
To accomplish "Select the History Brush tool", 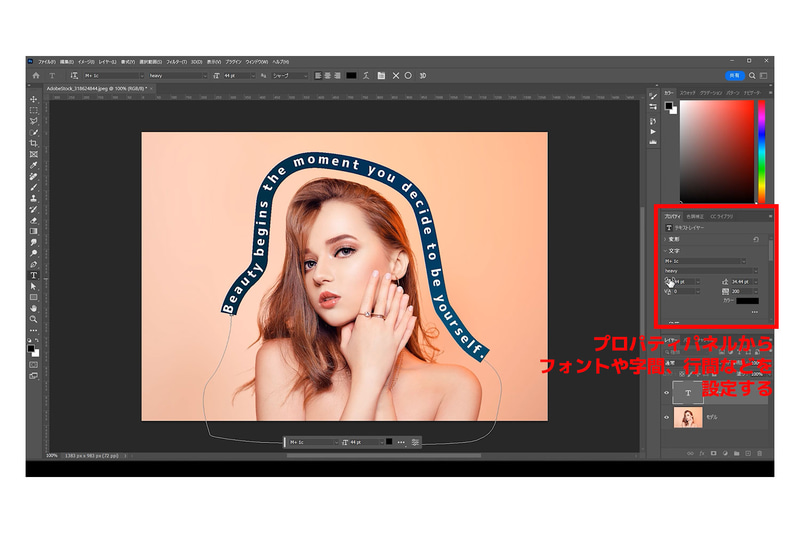I will point(34,210).
